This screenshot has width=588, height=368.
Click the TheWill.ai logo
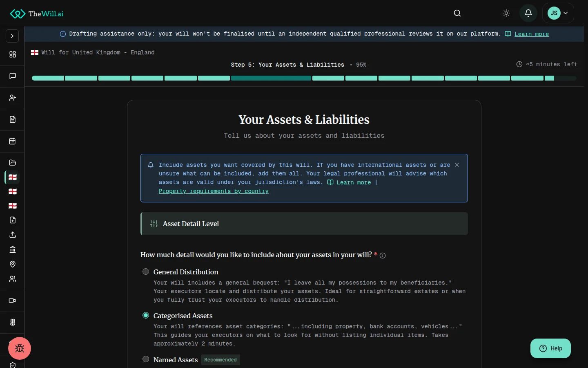[37, 13]
